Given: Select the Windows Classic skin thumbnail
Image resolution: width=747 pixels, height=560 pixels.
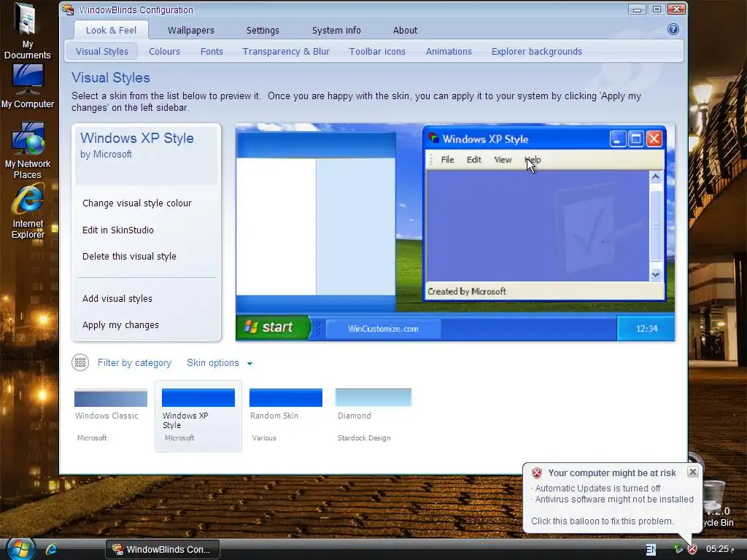Looking at the screenshot, I should point(111,414).
